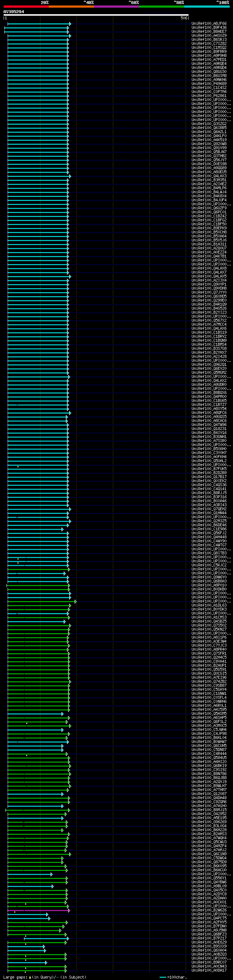The height and width of the screenshot is (980, 233).
Task: Select the UniRef100_P62861 label
Action: [x=209, y=96]
